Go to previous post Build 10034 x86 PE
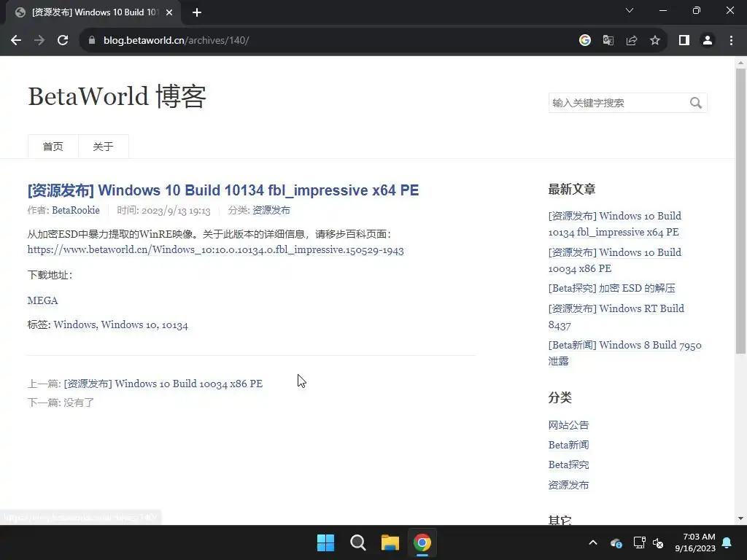The image size is (747, 560). (x=163, y=384)
